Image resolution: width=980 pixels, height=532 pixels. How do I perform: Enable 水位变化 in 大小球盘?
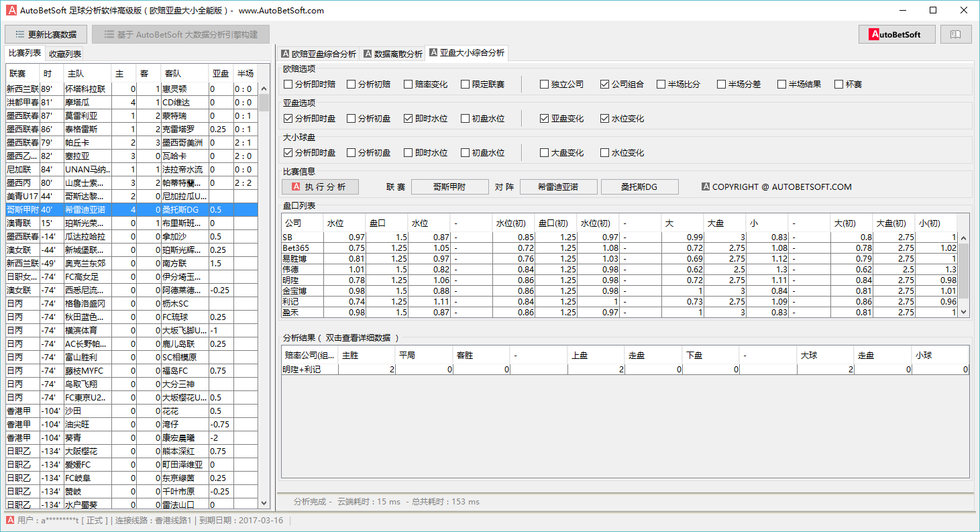[x=622, y=153]
